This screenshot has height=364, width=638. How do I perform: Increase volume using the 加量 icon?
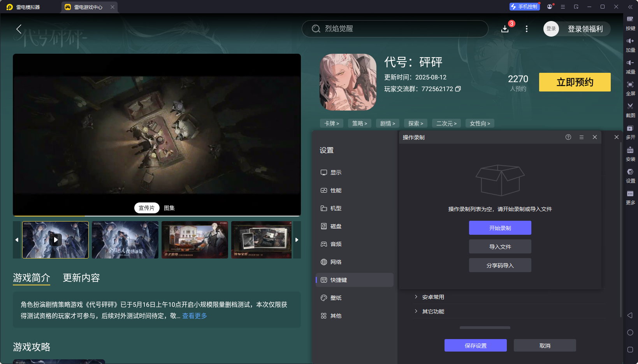[631, 45]
